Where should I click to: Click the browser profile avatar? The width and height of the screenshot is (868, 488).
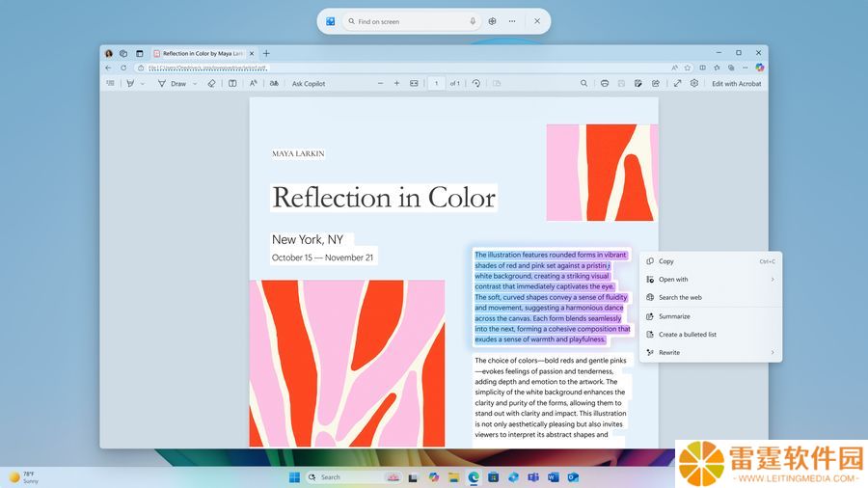pyautogui.click(x=108, y=54)
